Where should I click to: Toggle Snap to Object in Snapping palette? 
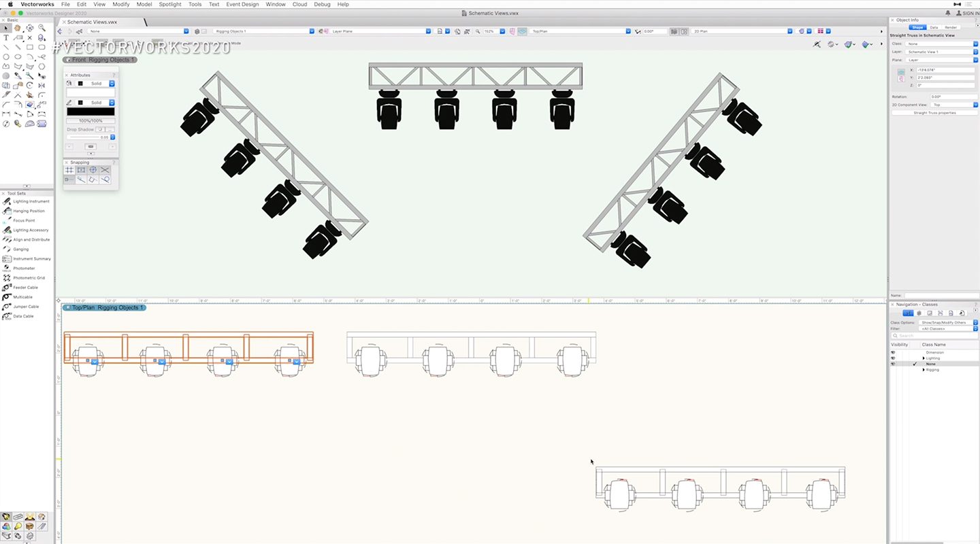pos(81,170)
